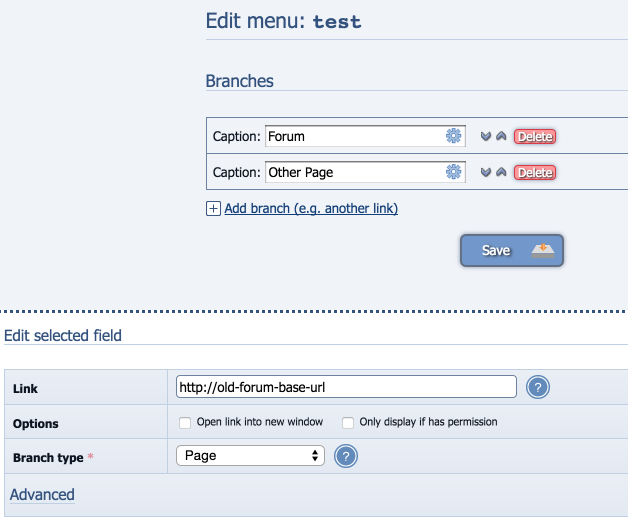Delete the Other Page branch
This screenshot has height=526, width=628.
pos(535,172)
